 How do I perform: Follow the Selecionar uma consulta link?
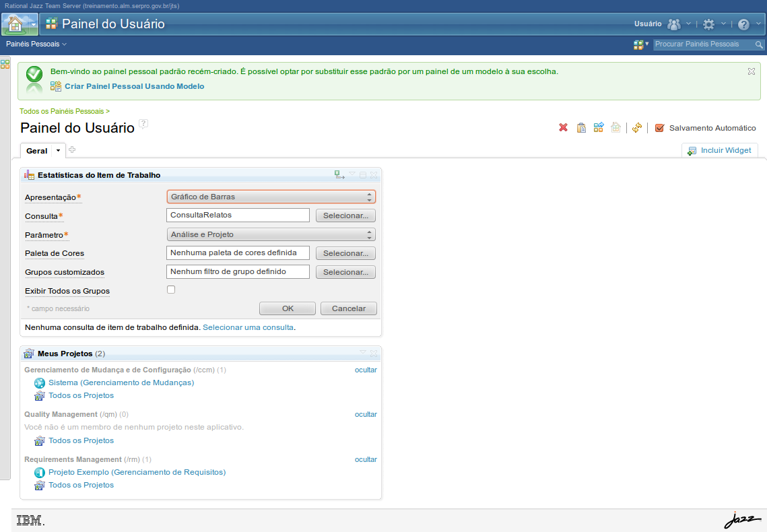pos(248,327)
